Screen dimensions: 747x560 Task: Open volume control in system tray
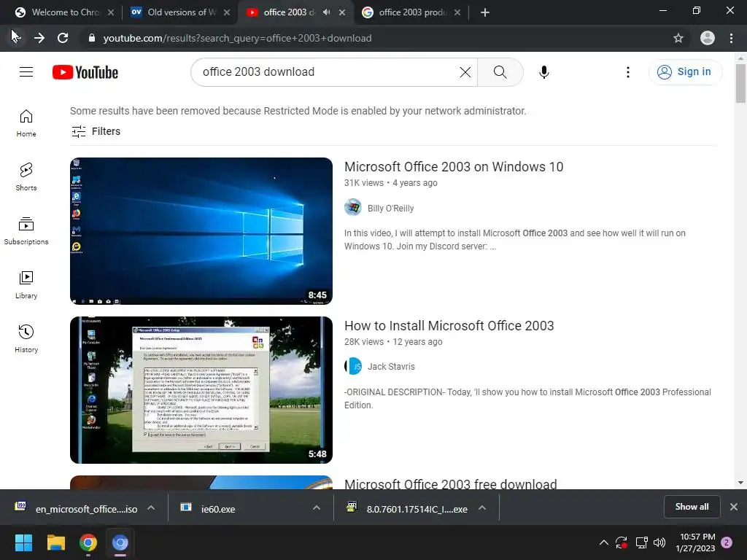[x=659, y=542]
